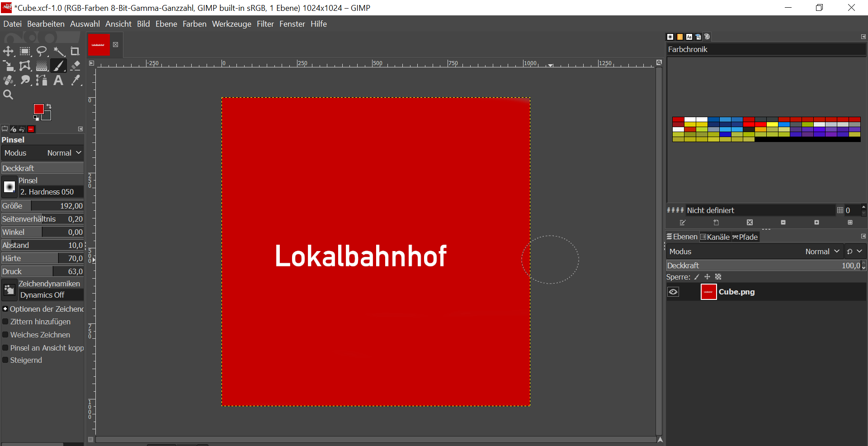Swap foreground and background colors
The height and width of the screenshot is (446, 868).
[x=49, y=106]
